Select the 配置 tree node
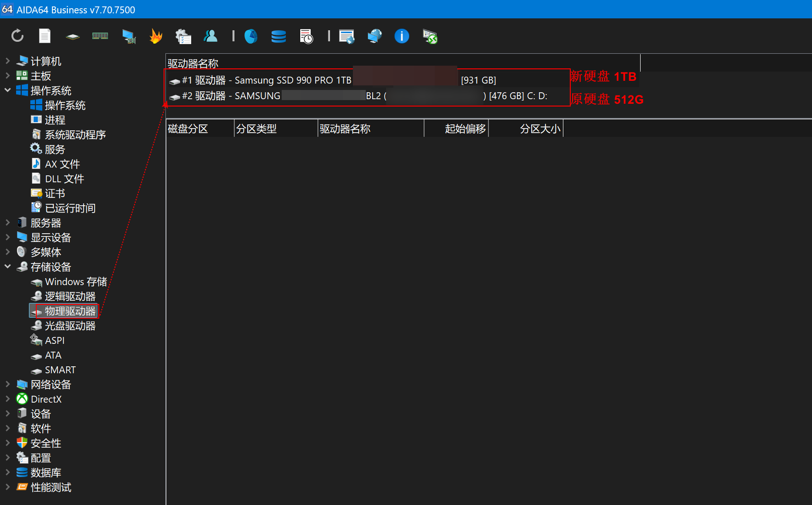 tap(34, 458)
